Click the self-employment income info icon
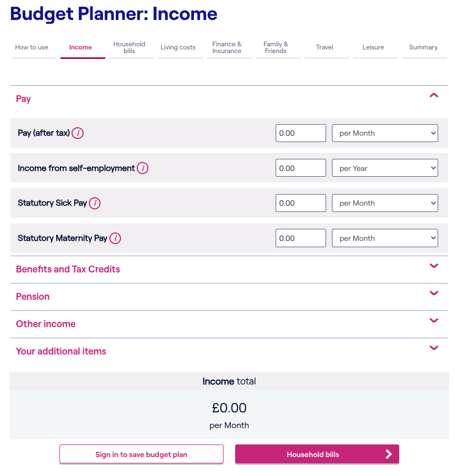The image size is (455, 476). pyautogui.click(x=143, y=168)
